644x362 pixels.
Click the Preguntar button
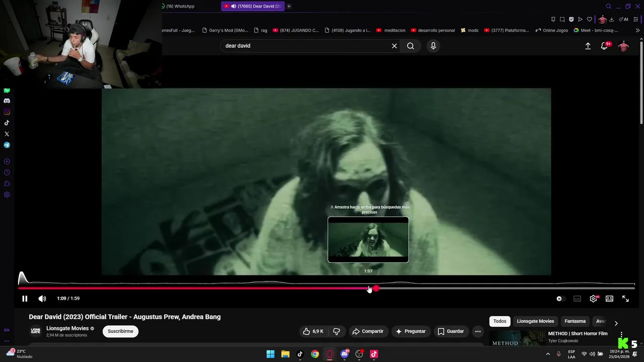tap(411, 331)
